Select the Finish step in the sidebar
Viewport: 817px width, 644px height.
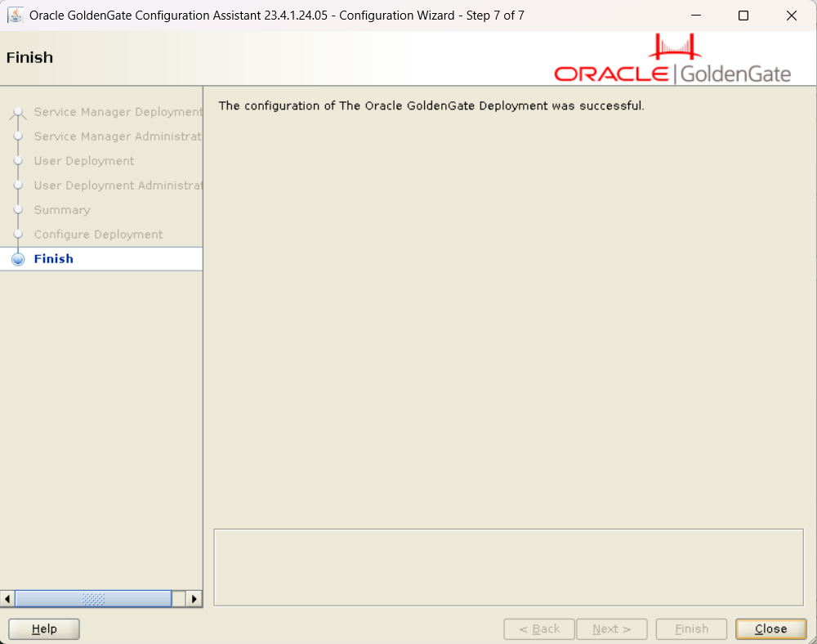pos(54,259)
